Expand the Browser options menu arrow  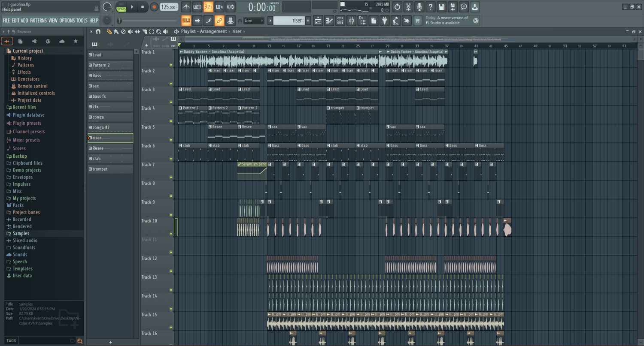(3, 31)
